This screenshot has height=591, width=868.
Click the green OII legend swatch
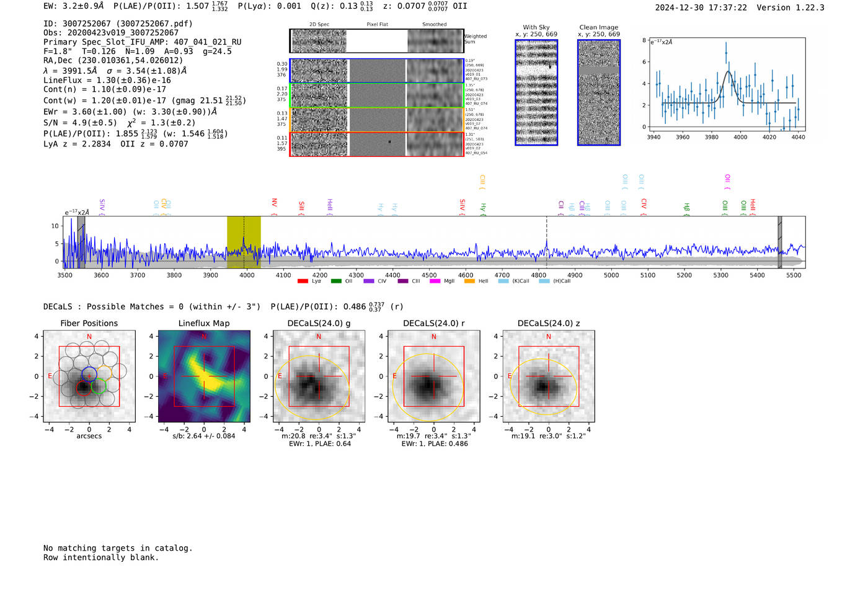[336, 281]
